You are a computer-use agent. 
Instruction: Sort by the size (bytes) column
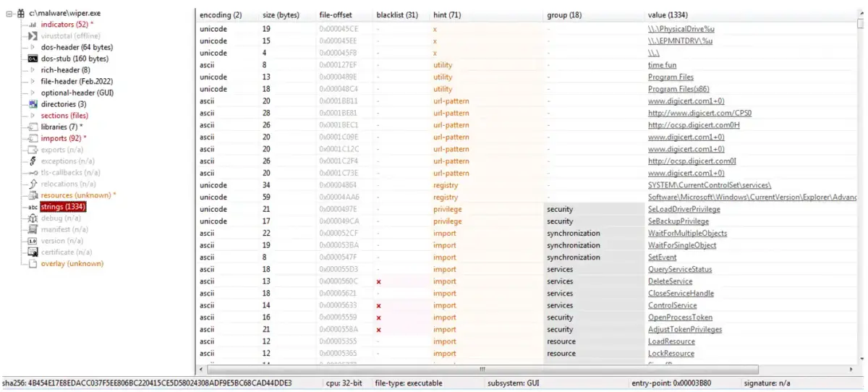coord(281,14)
